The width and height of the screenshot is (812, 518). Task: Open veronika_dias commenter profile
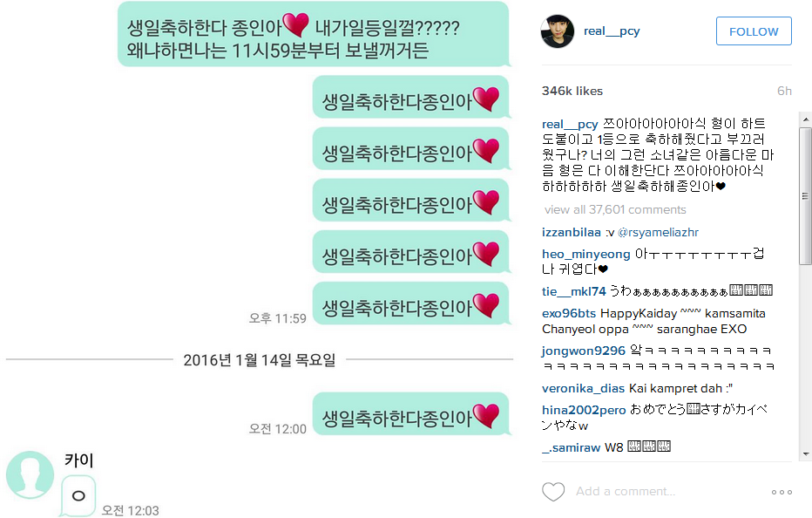[x=583, y=388]
